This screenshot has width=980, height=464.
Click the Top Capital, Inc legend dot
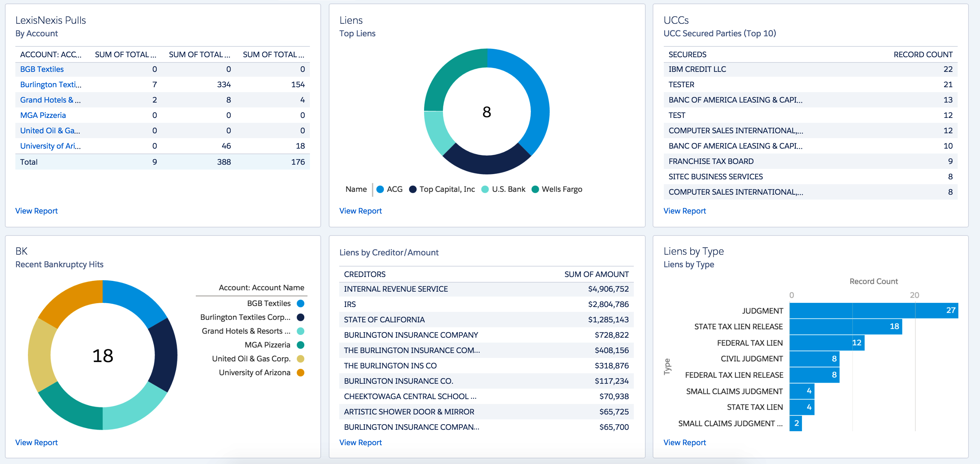(x=413, y=189)
